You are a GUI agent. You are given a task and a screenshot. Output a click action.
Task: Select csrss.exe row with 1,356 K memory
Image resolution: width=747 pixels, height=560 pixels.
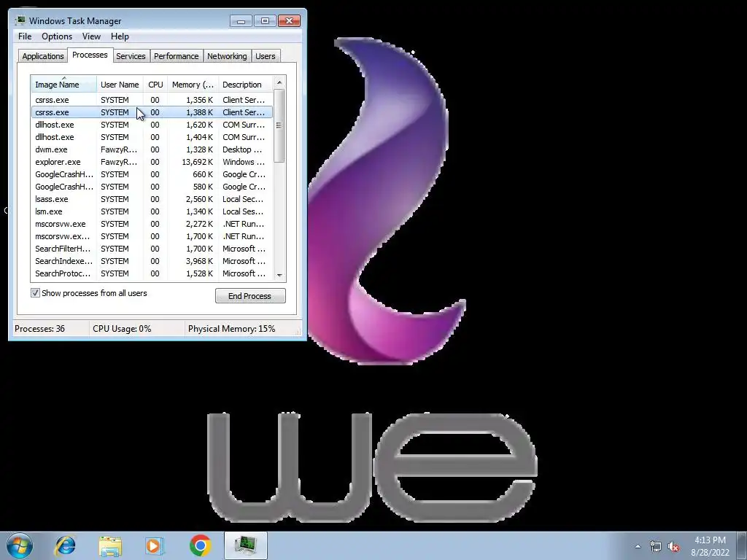click(x=152, y=100)
